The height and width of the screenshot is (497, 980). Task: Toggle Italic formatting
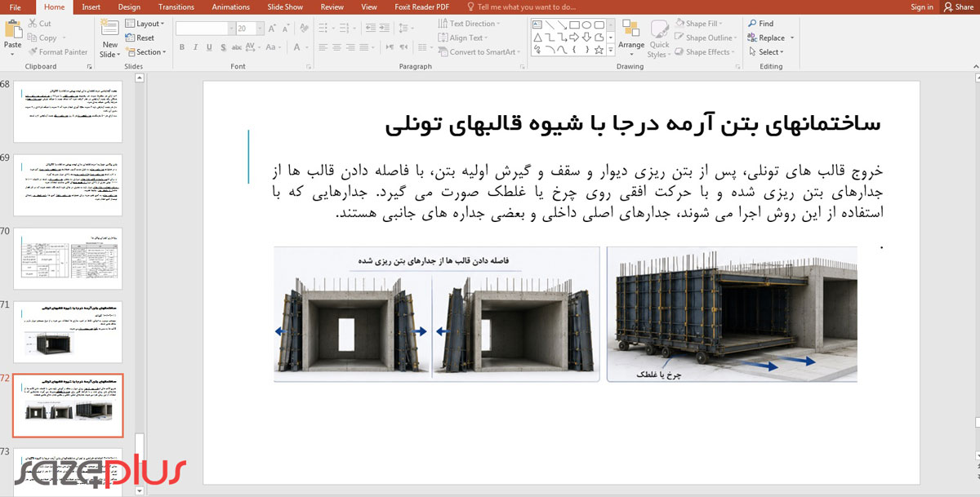click(x=195, y=47)
